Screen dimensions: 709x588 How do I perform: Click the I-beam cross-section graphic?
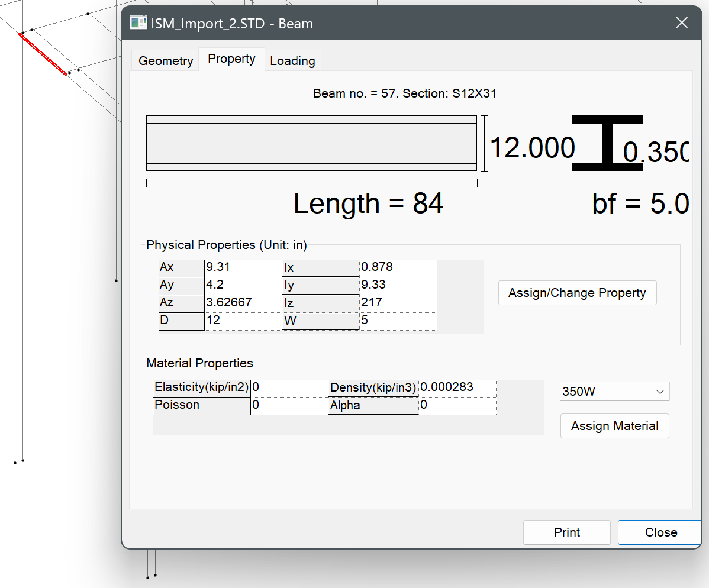coord(607,143)
